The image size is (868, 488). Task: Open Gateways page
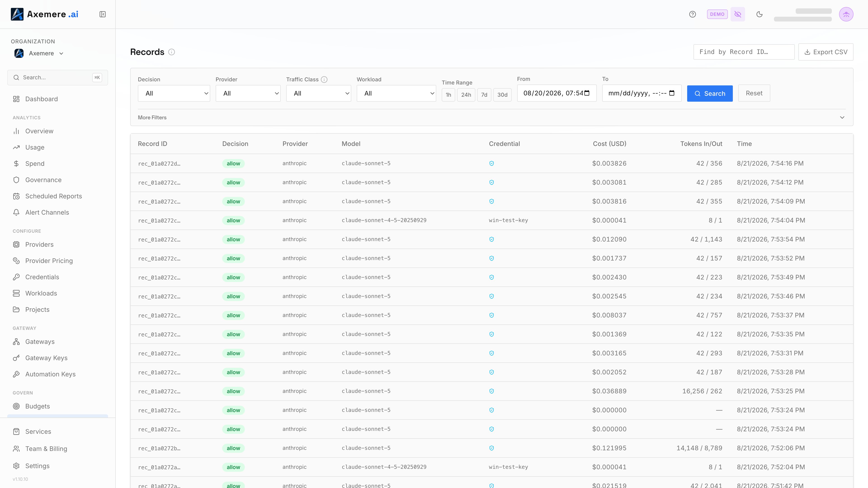click(x=58, y=342)
